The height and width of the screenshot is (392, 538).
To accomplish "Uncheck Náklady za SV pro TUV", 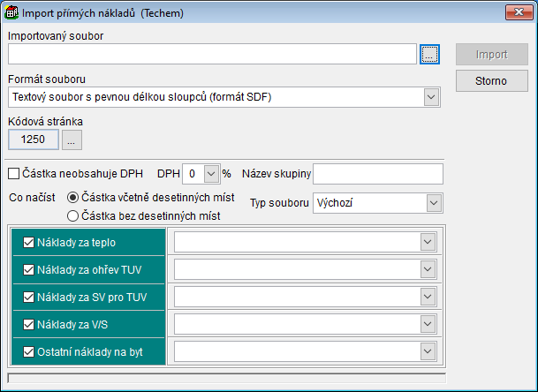I will click(x=29, y=298).
